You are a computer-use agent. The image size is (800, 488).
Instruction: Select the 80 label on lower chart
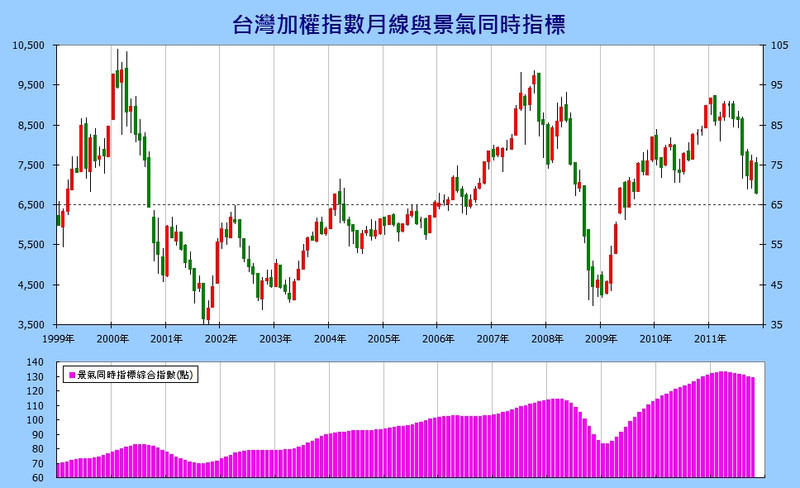[x=38, y=449]
